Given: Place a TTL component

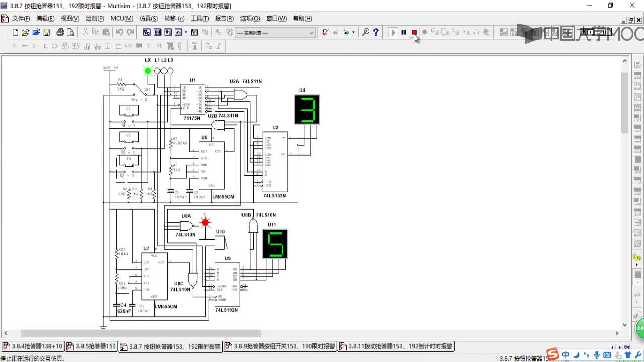Looking at the screenshot, I should click(66, 46).
